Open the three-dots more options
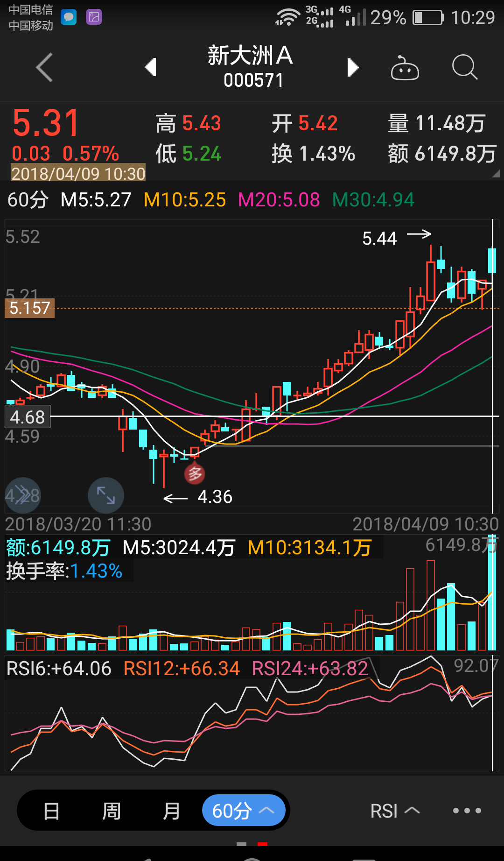The height and width of the screenshot is (861, 504). pos(467,811)
